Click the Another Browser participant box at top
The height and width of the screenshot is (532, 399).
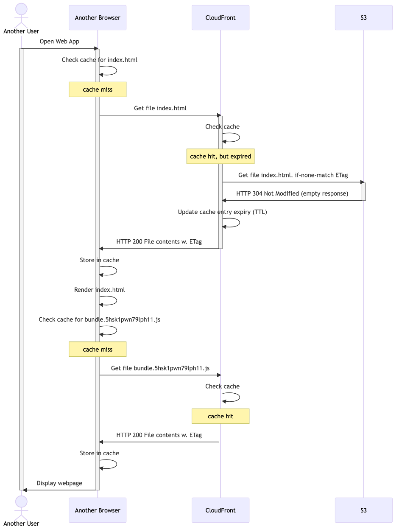(x=97, y=17)
